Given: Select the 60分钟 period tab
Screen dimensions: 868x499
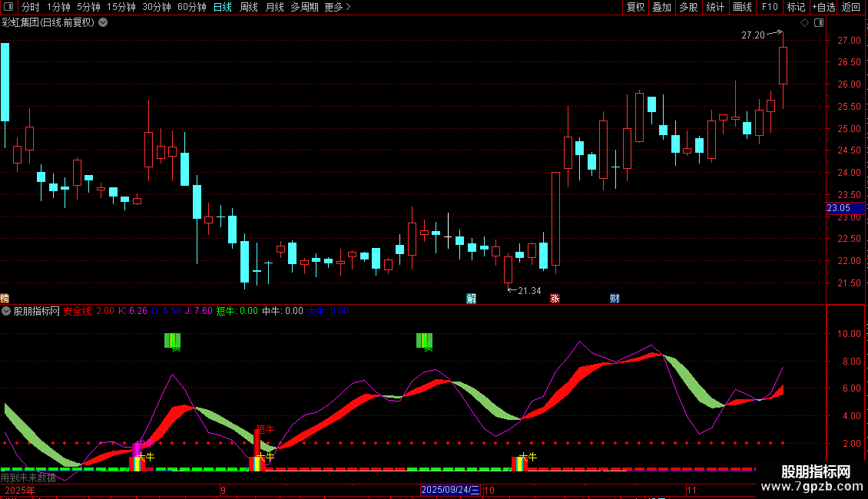Looking at the screenshot, I should coord(191,7).
